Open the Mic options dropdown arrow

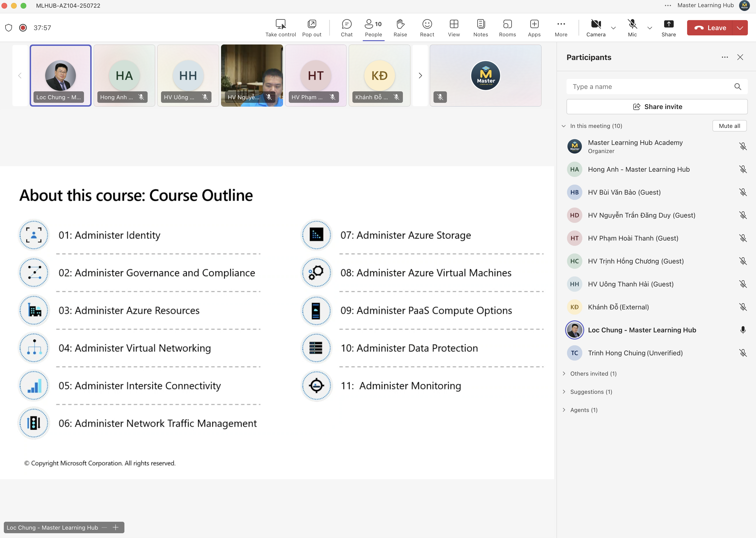(x=650, y=28)
